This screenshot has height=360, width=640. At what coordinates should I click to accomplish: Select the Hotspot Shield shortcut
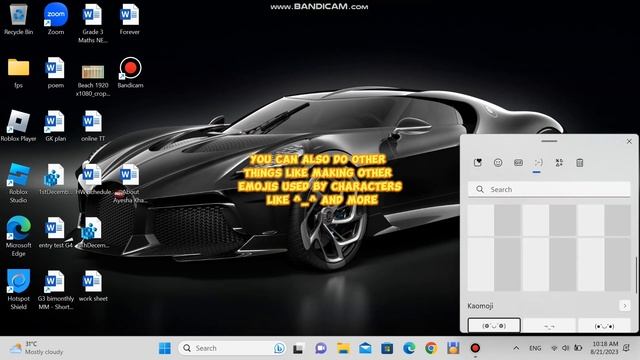click(x=18, y=289)
